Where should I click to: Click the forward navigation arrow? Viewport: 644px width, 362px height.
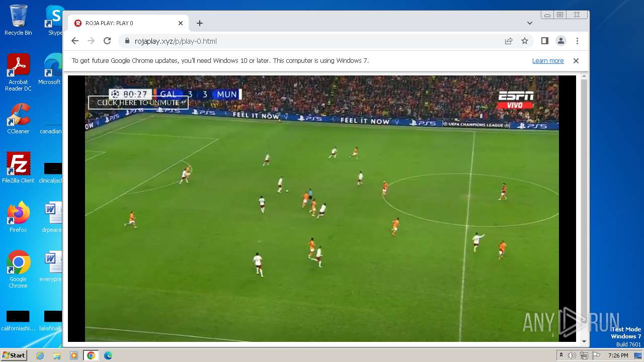click(91, 41)
